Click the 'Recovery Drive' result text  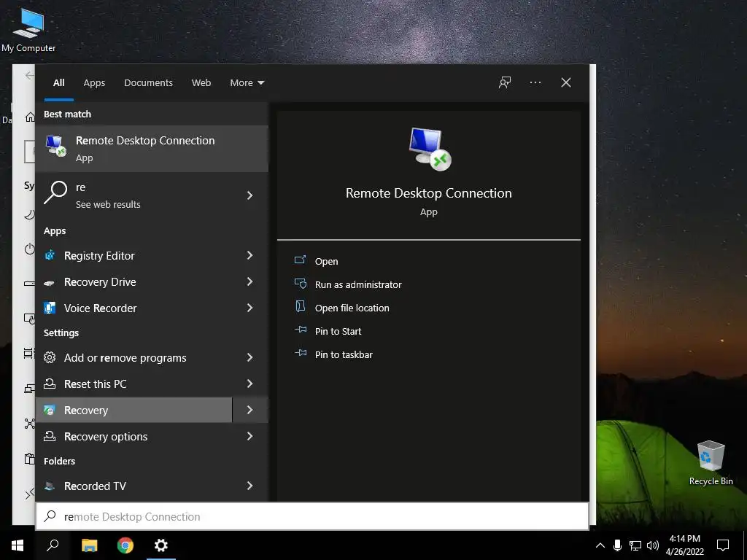[100, 282]
